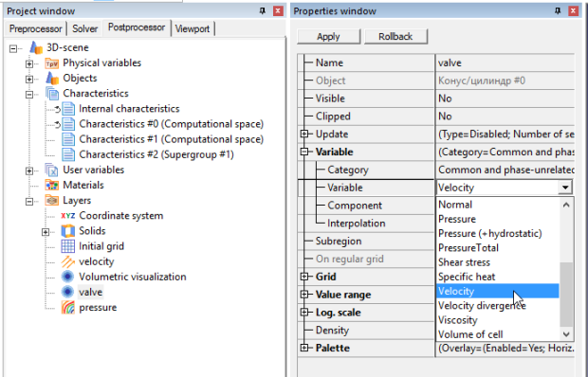Select the pressure layer rainbow icon
This screenshot has height=377, width=588.
point(68,307)
